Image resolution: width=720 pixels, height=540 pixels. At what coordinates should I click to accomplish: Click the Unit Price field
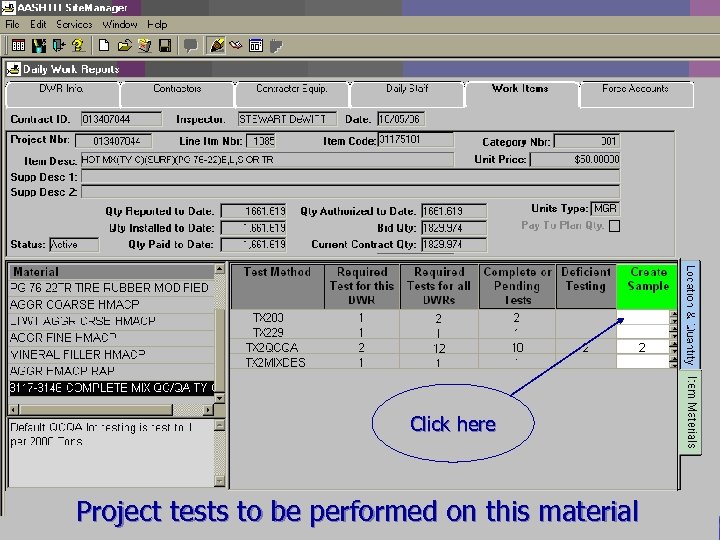[x=575, y=159]
